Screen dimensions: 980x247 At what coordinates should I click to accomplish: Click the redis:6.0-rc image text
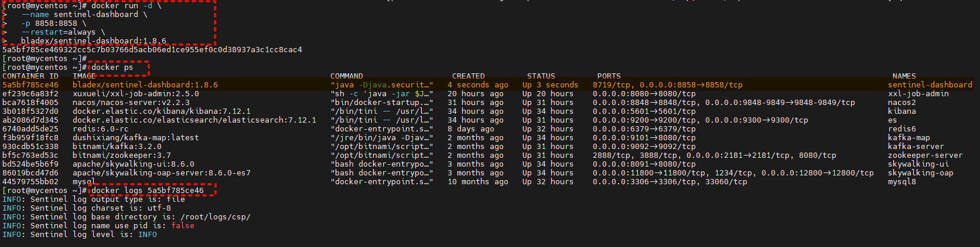pos(100,129)
